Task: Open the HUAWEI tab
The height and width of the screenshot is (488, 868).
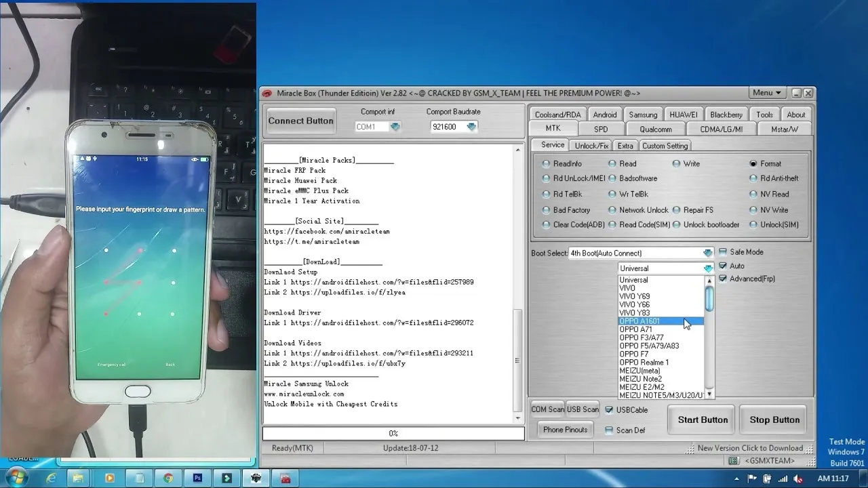Action: coord(683,115)
